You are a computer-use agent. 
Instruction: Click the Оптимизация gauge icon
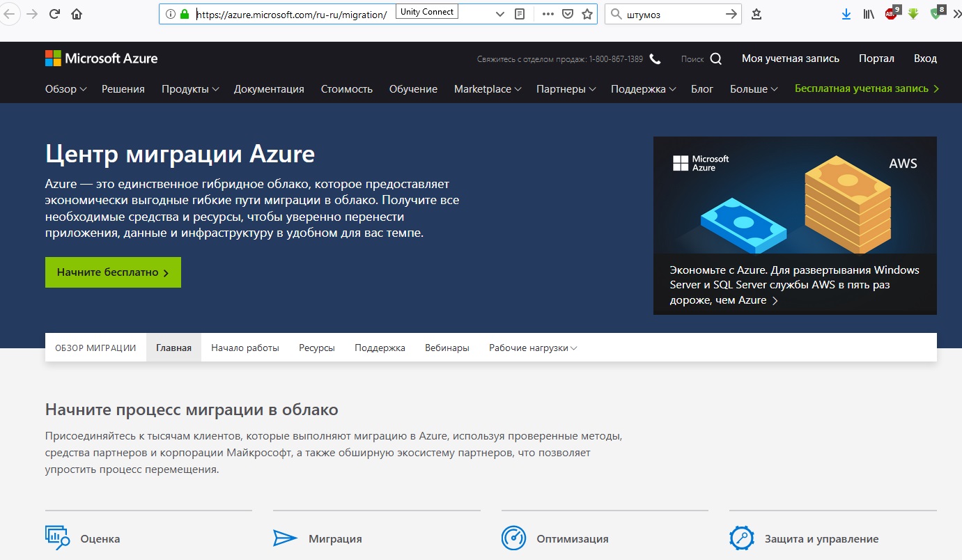(x=513, y=538)
